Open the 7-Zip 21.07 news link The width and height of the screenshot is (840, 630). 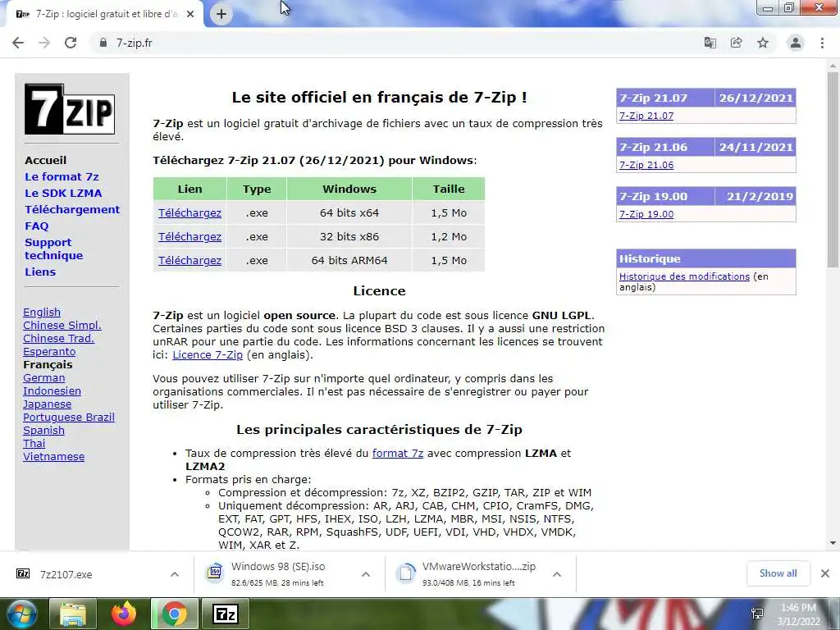point(646,116)
